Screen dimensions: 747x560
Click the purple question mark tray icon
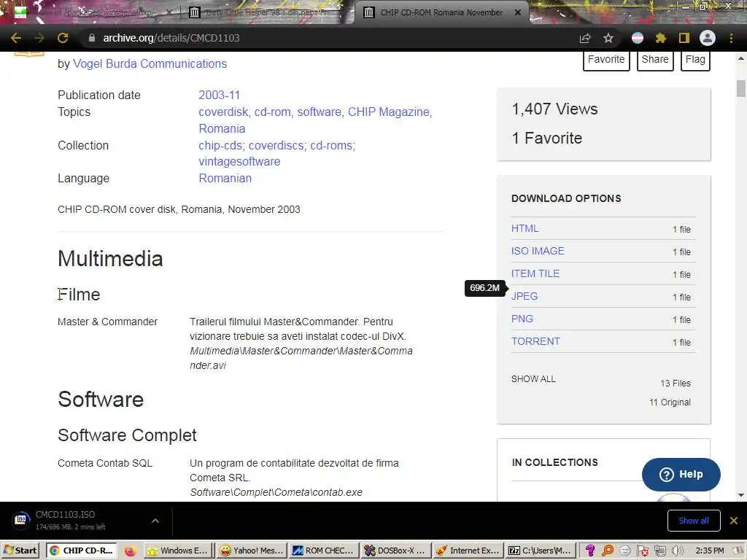(590, 551)
